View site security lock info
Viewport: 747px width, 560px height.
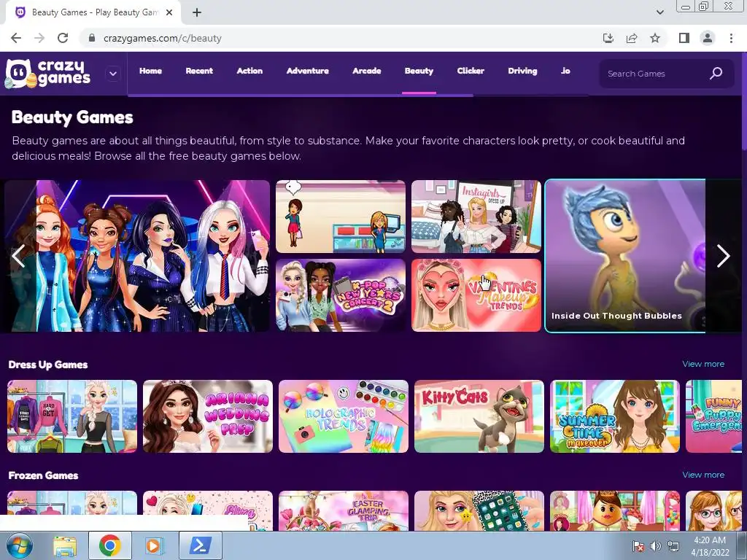92,38
